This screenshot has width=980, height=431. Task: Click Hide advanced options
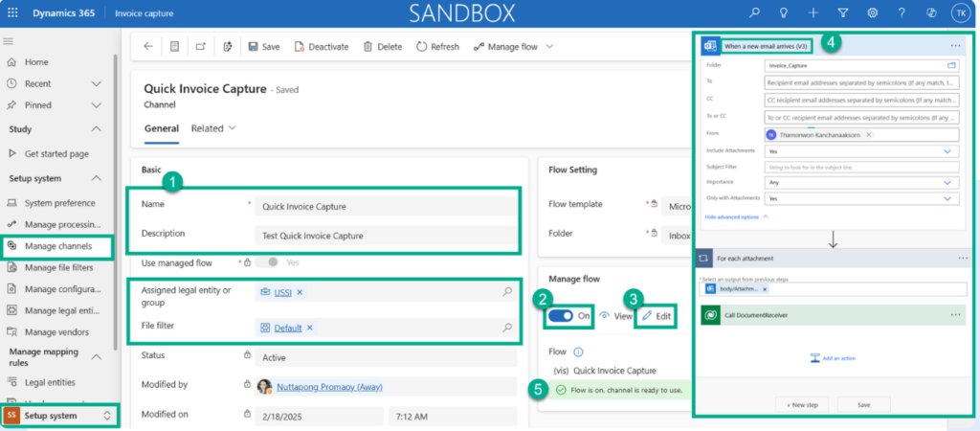(x=737, y=217)
